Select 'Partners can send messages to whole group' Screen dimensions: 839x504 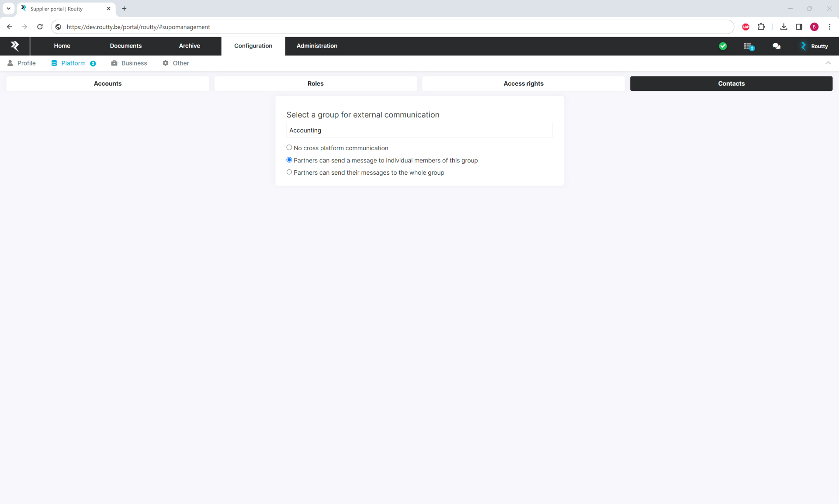[x=289, y=172]
